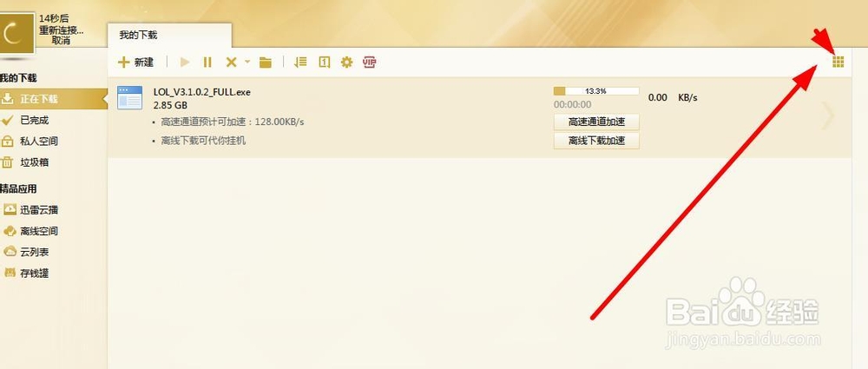This screenshot has width=868, height=369.
Task: Start the download with the play icon
Action: point(185,62)
